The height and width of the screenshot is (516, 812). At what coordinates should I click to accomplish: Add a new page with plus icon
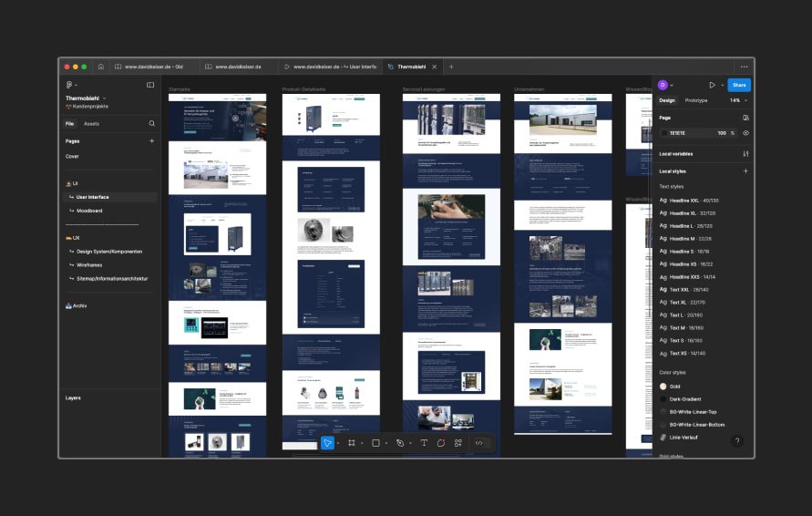click(x=151, y=141)
